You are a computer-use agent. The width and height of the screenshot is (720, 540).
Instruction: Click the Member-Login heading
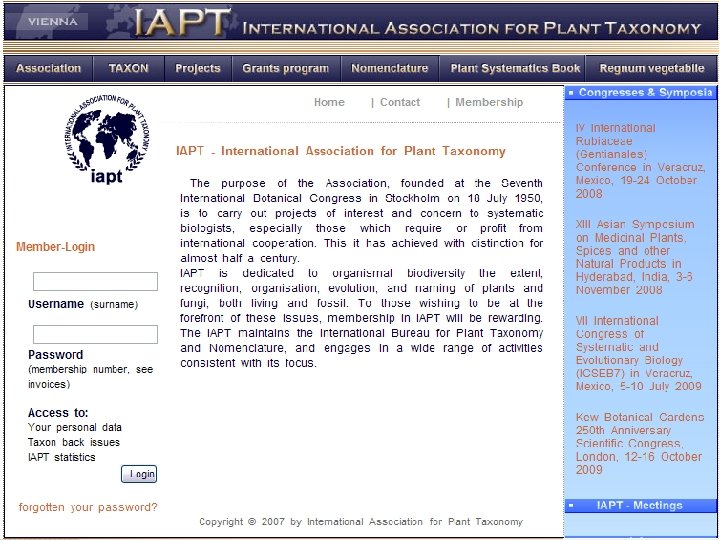tap(56, 247)
